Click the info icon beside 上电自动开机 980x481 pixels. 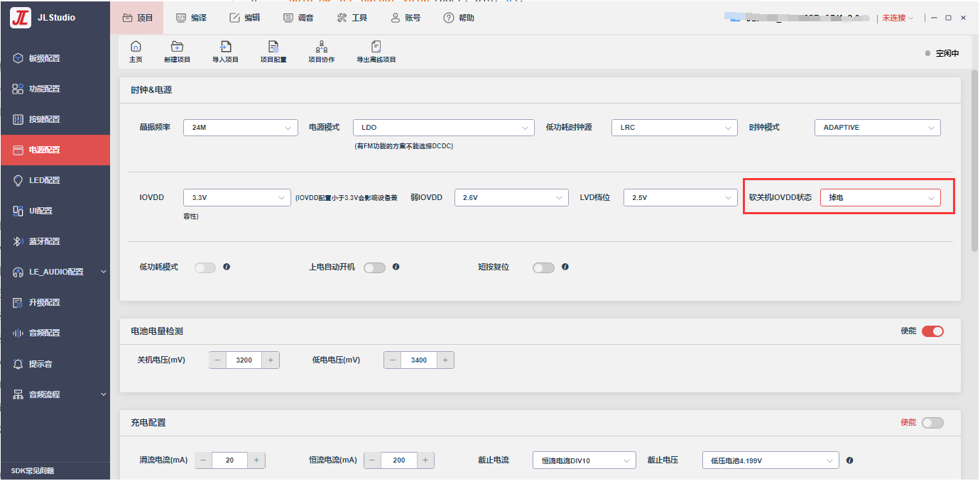click(396, 267)
